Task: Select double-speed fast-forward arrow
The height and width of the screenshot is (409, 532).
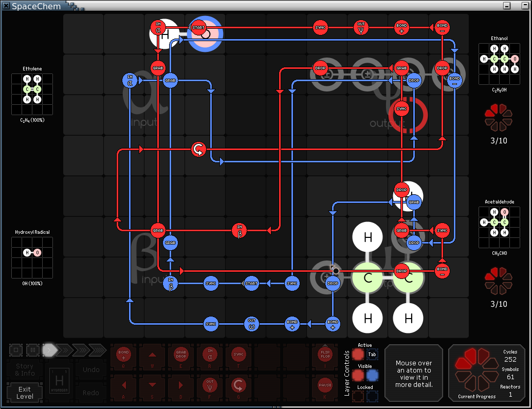Action: point(65,350)
